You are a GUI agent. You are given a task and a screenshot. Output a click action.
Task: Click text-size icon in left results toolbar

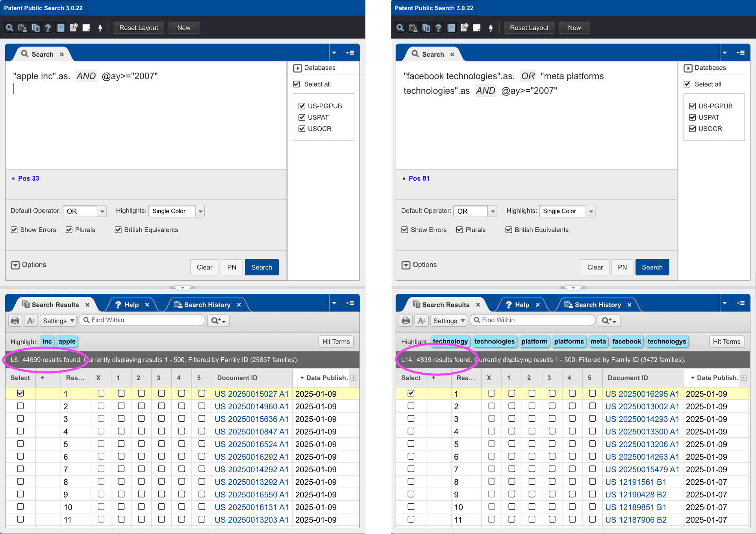coord(31,320)
